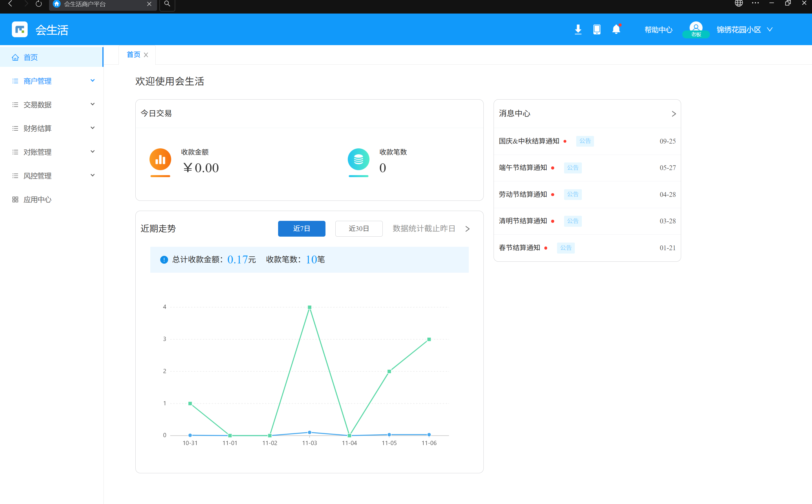Open the mobile device icon in the header
The width and height of the screenshot is (812, 504).
pyautogui.click(x=597, y=29)
